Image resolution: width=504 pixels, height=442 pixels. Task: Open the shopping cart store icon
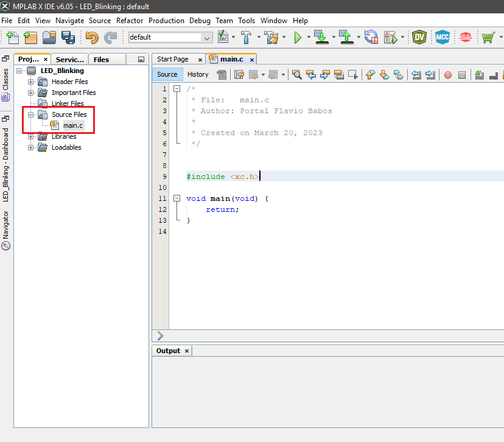coord(488,37)
